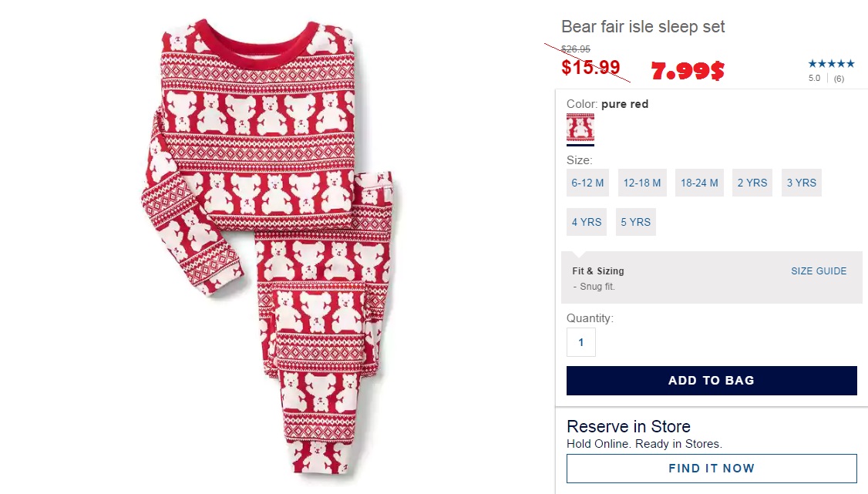Click the crossed-out $15.99 price
868x494 pixels.
pos(590,68)
